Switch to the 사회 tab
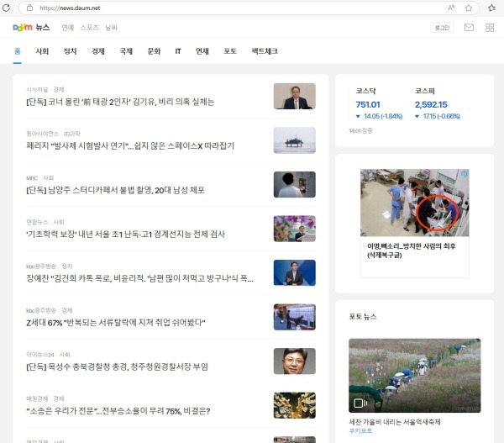 tap(42, 51)
